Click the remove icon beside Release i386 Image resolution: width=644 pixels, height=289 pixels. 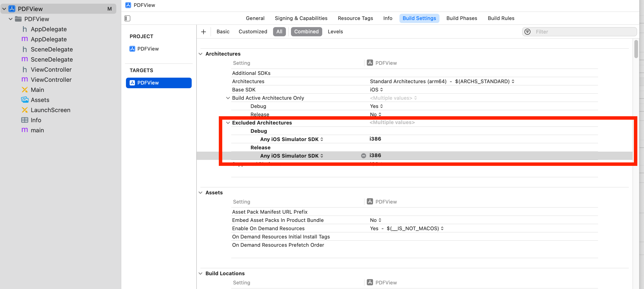coord(363,156)
